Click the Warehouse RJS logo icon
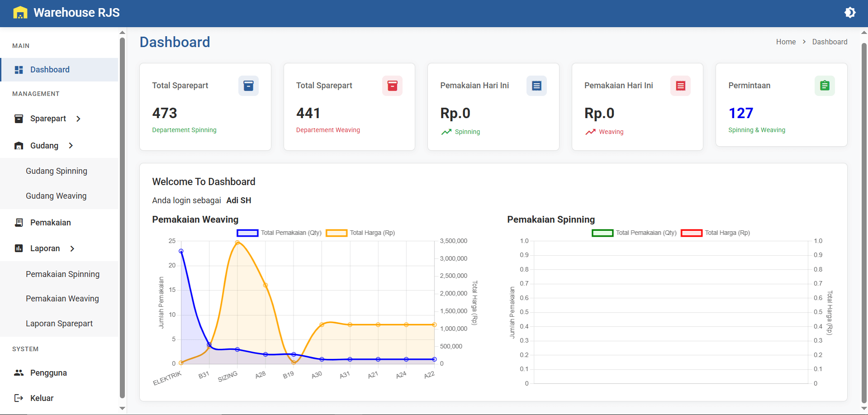This screenshot has width=868, height=415. tap(20, 13)
